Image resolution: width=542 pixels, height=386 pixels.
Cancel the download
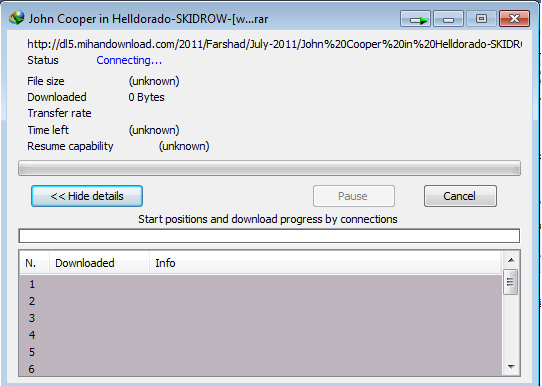click(460, 196)
